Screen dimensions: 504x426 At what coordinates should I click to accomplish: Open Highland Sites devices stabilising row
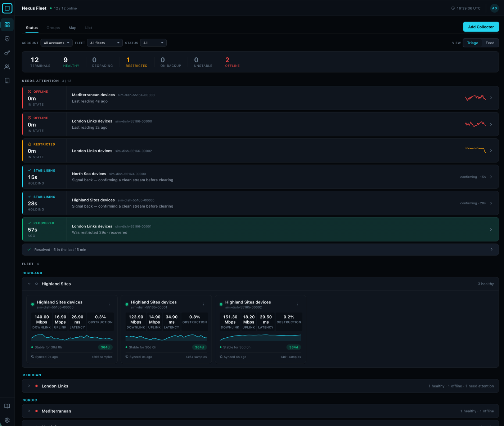click(x=260, y=203)
